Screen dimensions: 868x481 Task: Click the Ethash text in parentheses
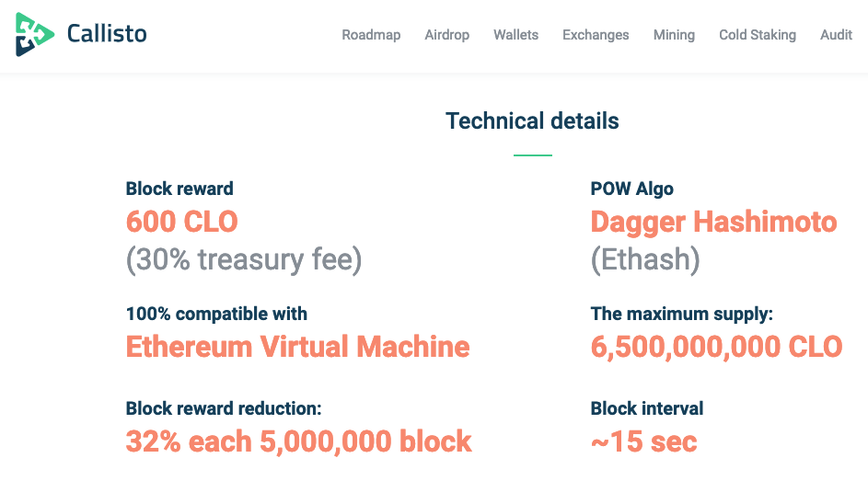pos(644,260)
